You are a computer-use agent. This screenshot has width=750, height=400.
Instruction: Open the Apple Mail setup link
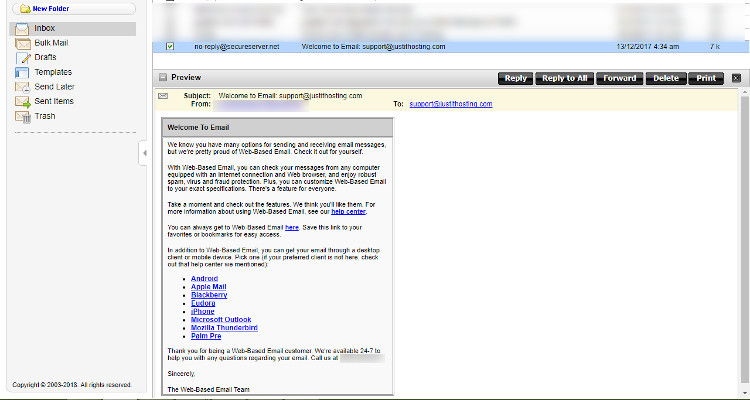tap(209, 287)
